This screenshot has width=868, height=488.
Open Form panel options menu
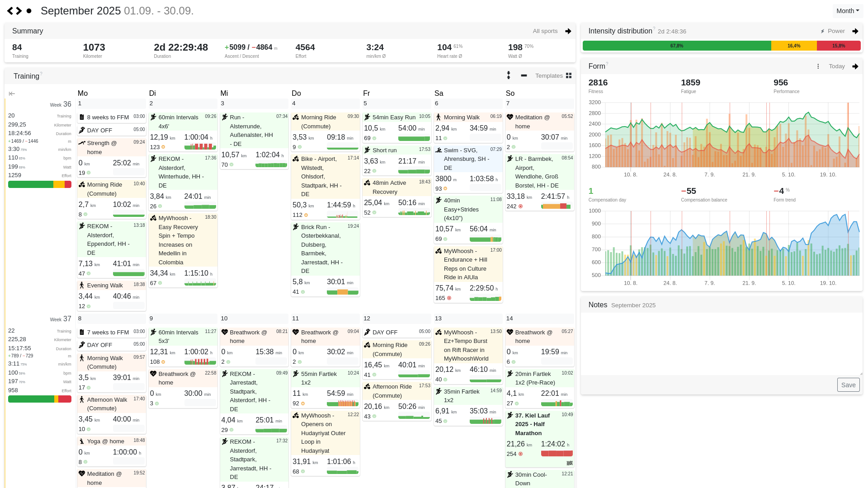(818, 66)
